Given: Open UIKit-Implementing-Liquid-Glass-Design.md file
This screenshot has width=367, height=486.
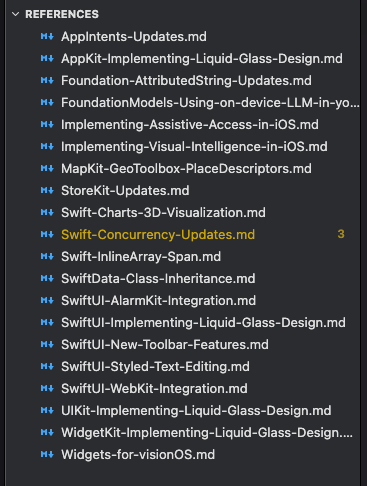Looking at the screenshot, I should tap(196, 411).
